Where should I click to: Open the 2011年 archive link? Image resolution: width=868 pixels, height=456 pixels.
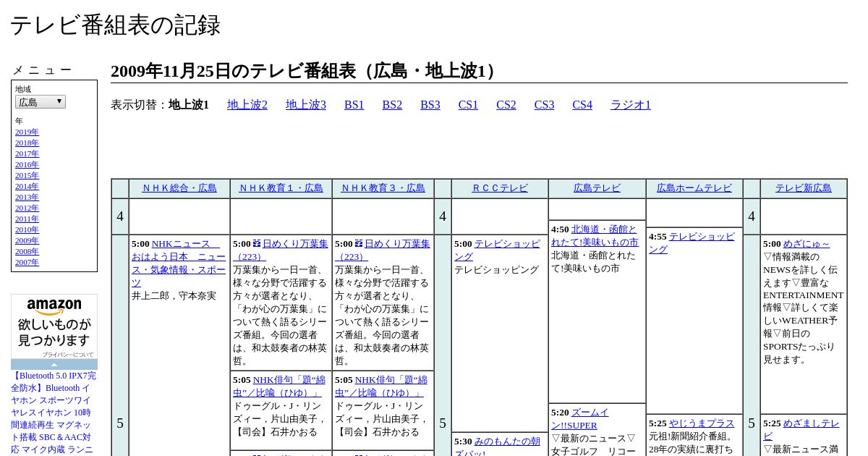[x=27, y=219]
